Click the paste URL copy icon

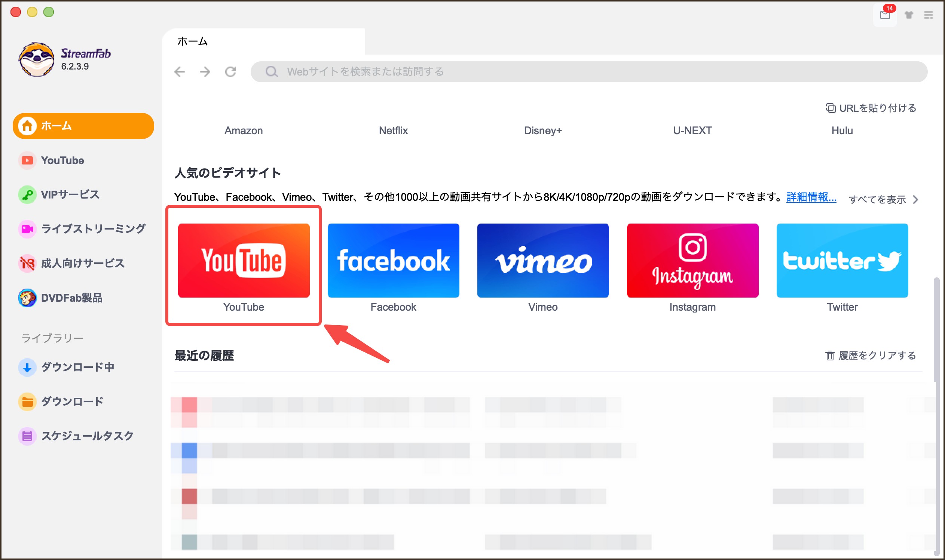point(831,108)
